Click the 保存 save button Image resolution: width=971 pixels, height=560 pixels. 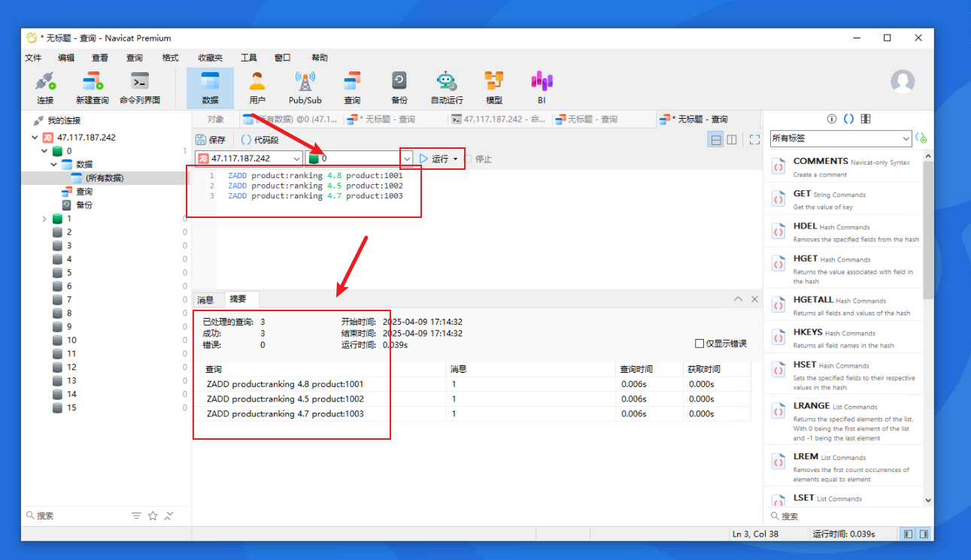click(211, 139)
